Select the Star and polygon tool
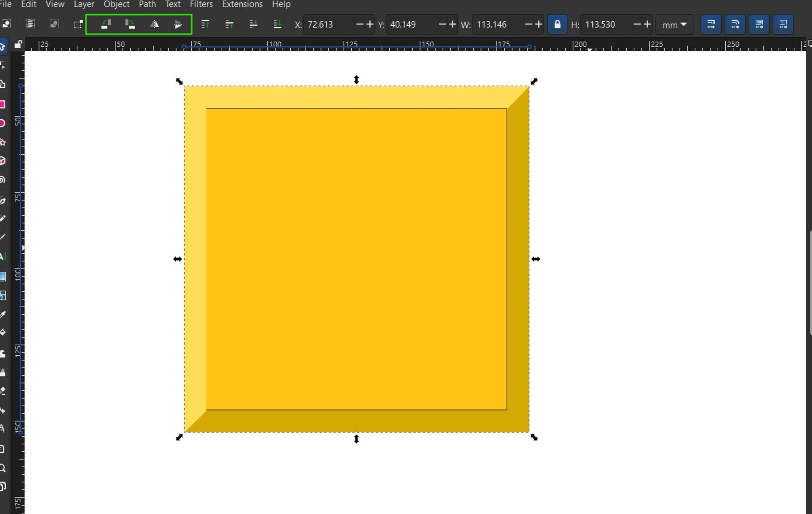Screen dimensions: 812x514 [x=2, y=142]
